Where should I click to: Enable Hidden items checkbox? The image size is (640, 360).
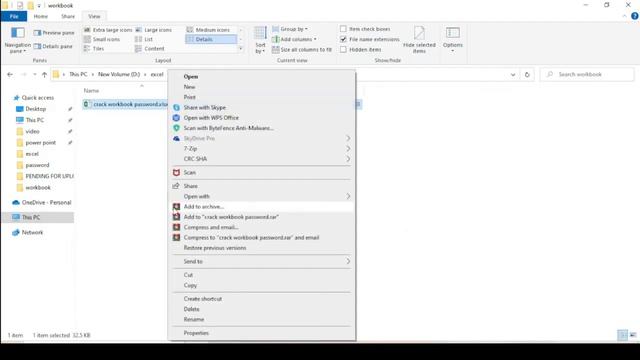(343, 49)
